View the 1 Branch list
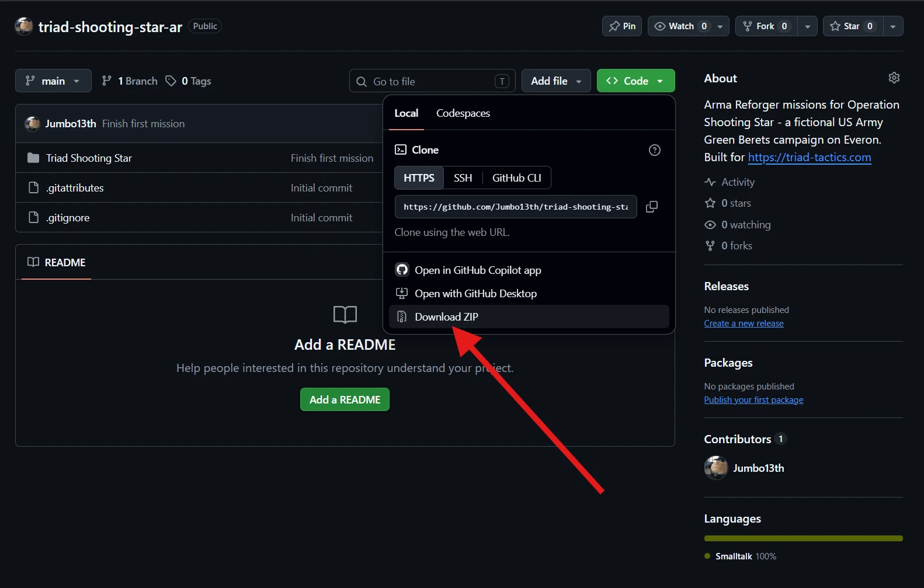This screenshot has width=924, height=588. (130, 81)
